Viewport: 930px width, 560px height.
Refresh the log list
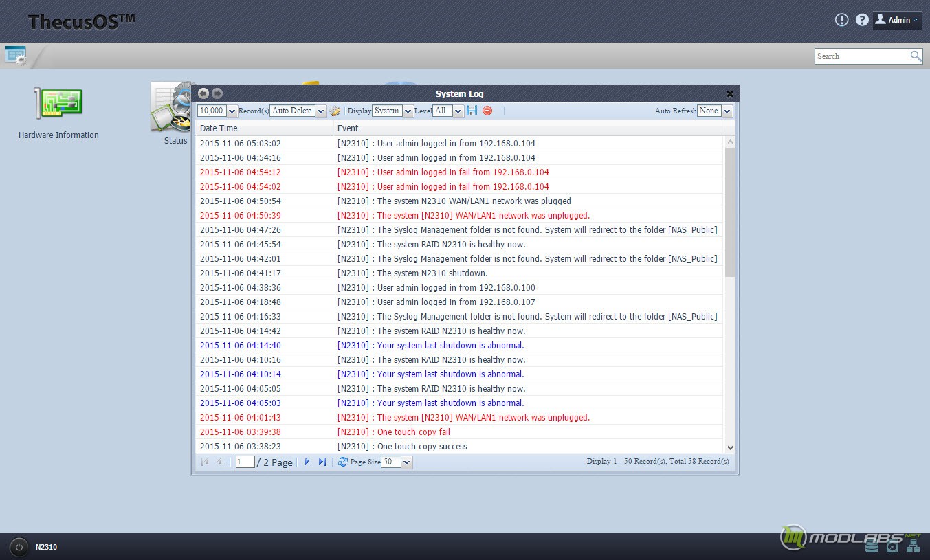click(x=343, y=462)
